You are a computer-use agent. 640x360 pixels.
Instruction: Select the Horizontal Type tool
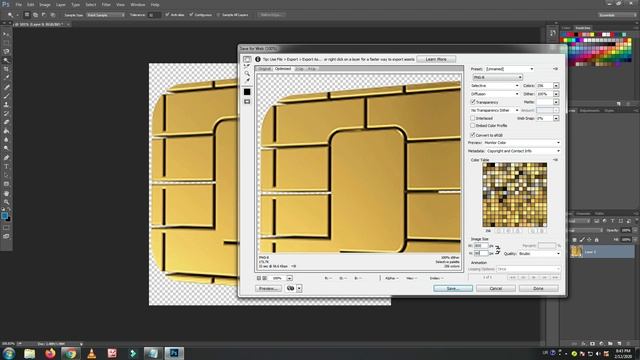point(6,167)
